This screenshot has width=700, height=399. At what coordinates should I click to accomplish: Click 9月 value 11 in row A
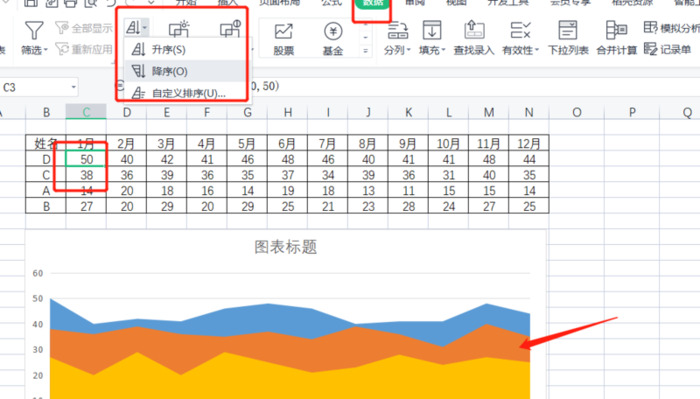pyautogui.click(x=408, y=190)
